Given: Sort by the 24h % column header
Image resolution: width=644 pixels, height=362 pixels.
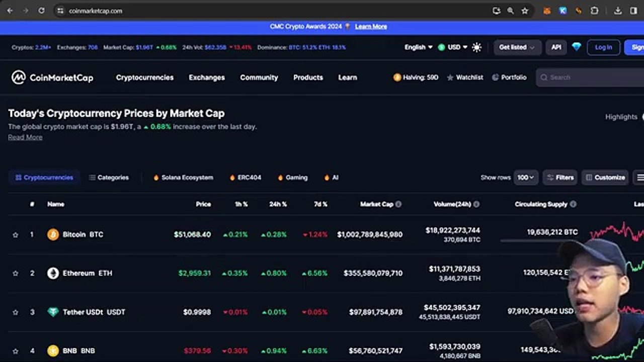Looking at the screenshot, I should pos(278,204).
